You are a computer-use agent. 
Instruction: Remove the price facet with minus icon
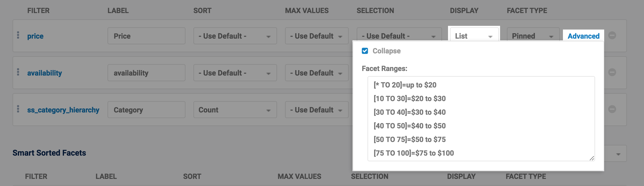click(x=612, y=35)
